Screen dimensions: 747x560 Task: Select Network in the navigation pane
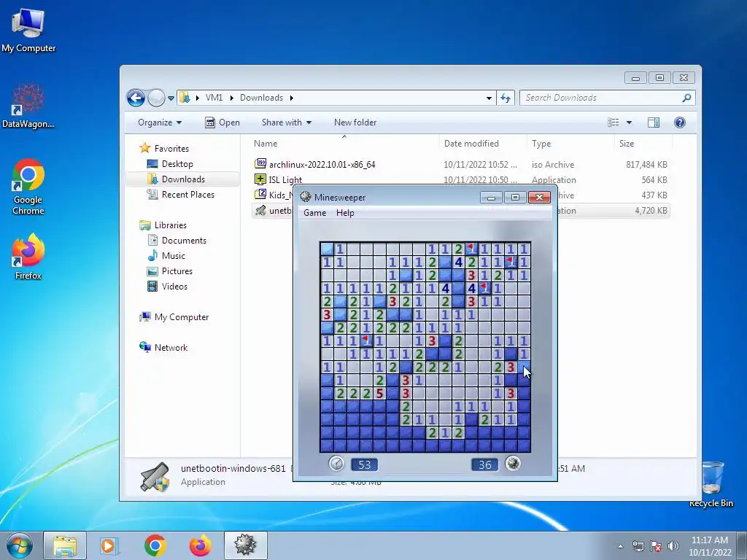click(x=163, y=348)
